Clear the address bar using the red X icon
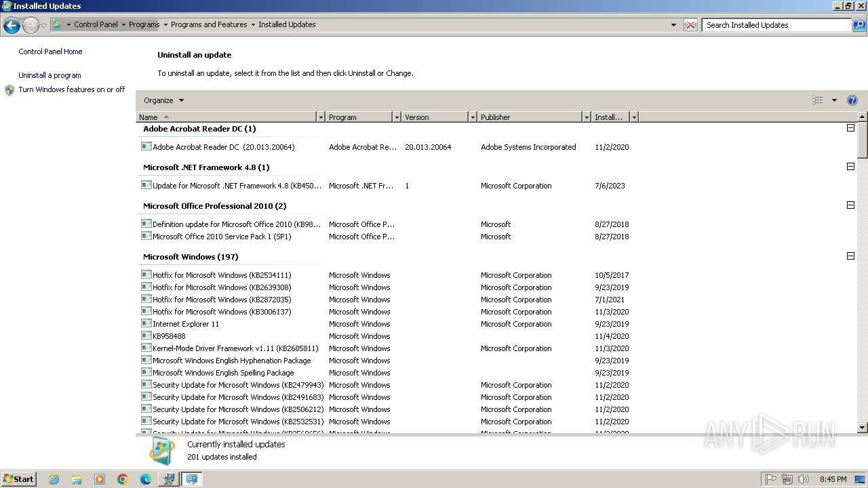Screen dimensions: 868x488 point(690,25)
